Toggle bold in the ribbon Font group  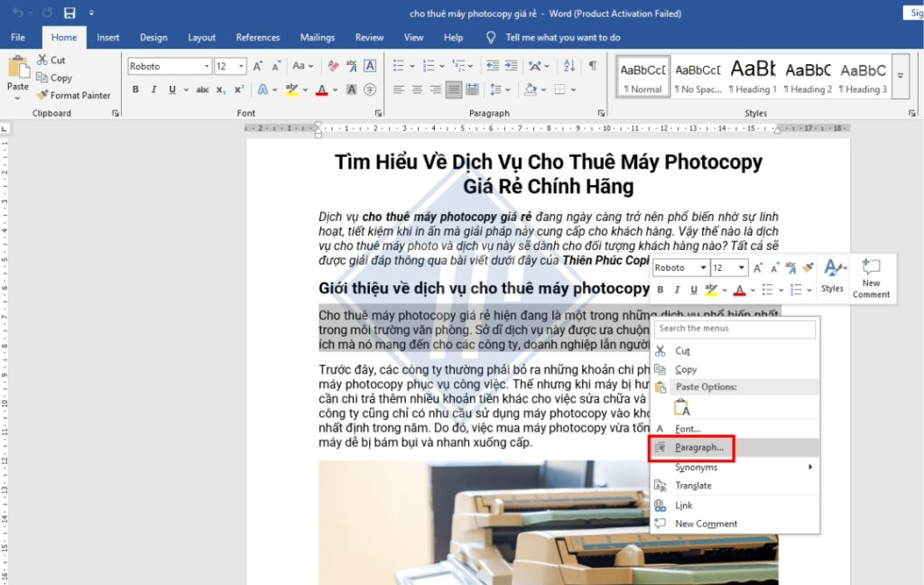[135, 89]
